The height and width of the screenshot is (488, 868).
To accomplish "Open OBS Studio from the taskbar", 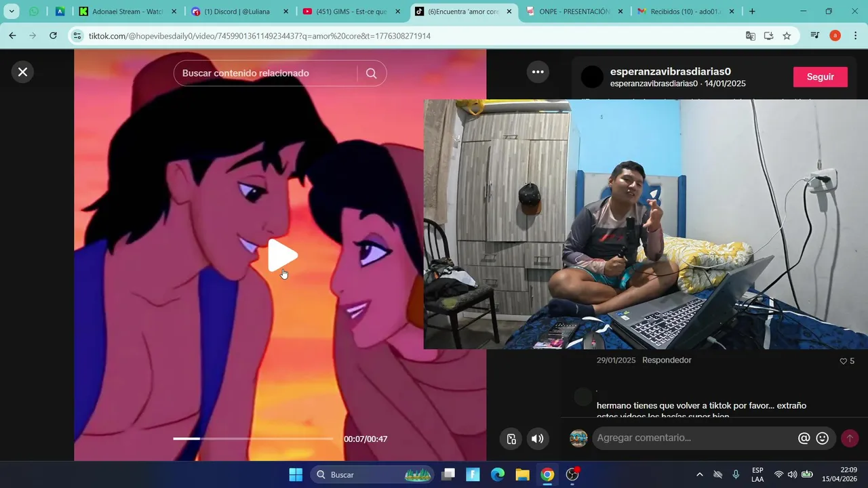I will coord(572,474).
